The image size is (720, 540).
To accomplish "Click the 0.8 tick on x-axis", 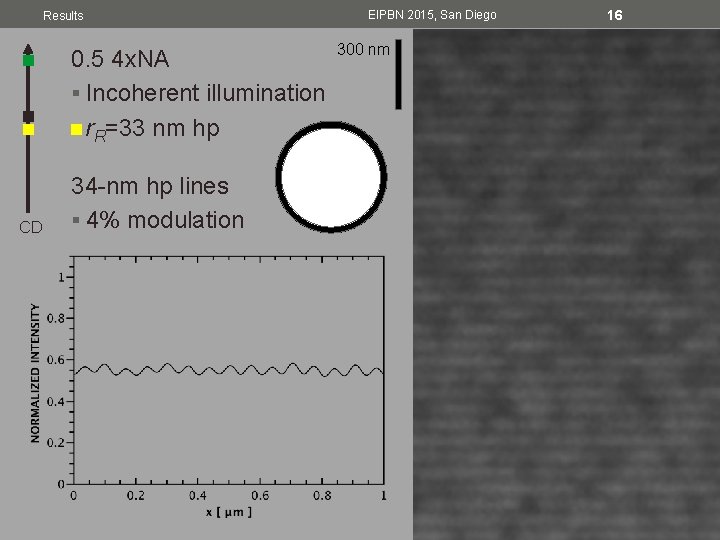I will (x=322, y=496).
